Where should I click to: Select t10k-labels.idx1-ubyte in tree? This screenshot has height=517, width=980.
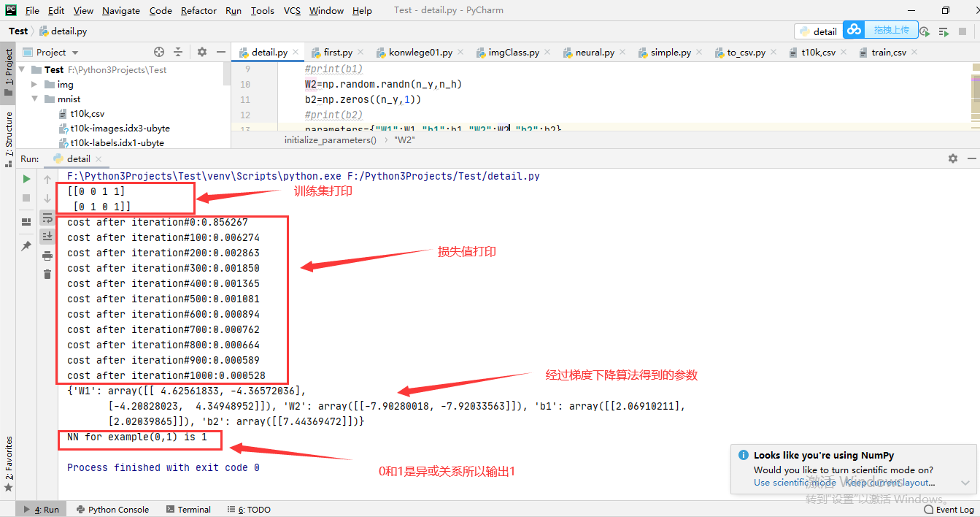click(x=110, y=142)
